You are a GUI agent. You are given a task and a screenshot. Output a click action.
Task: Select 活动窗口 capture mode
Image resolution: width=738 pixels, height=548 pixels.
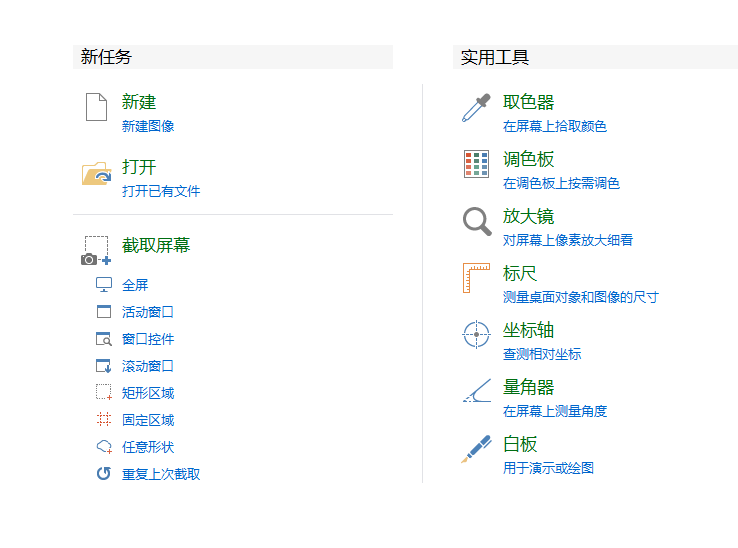(x=148, y=312)
